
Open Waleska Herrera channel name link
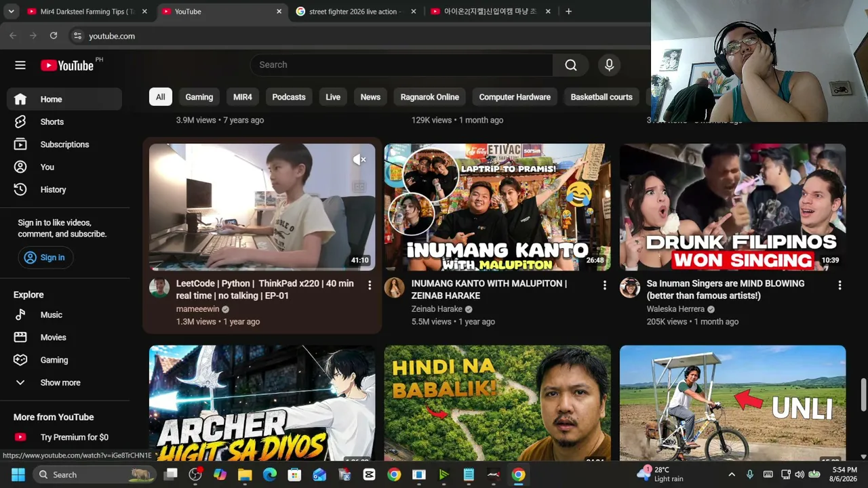pos(676,309)
